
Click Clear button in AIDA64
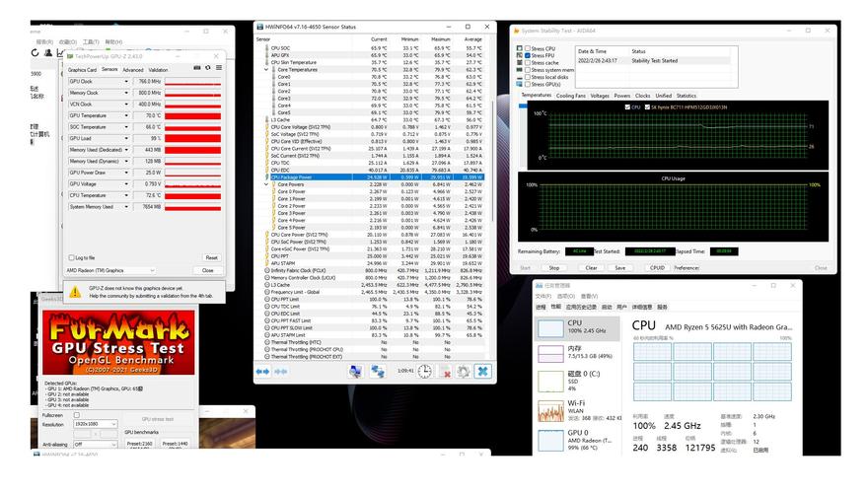(x=591, y=268)
